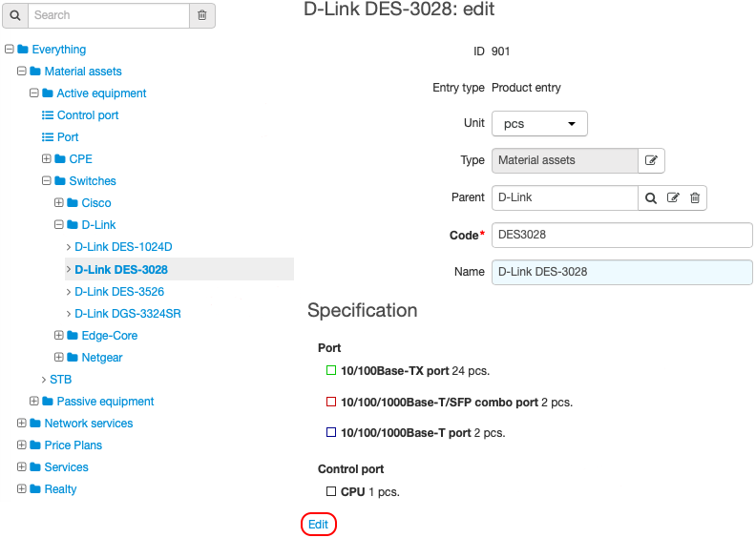Click the Edge-Core folder icon
The image size is (756, 538).
point(73,335)
